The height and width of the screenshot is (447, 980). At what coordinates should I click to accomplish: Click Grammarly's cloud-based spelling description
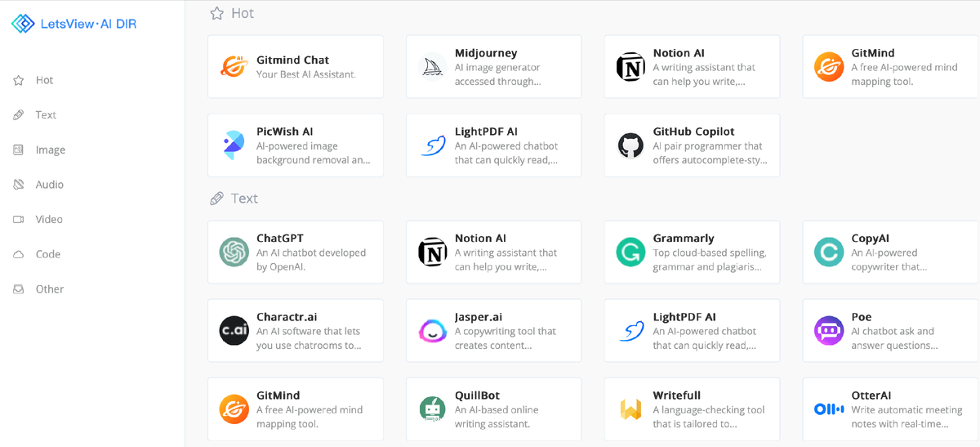(710, 260)
